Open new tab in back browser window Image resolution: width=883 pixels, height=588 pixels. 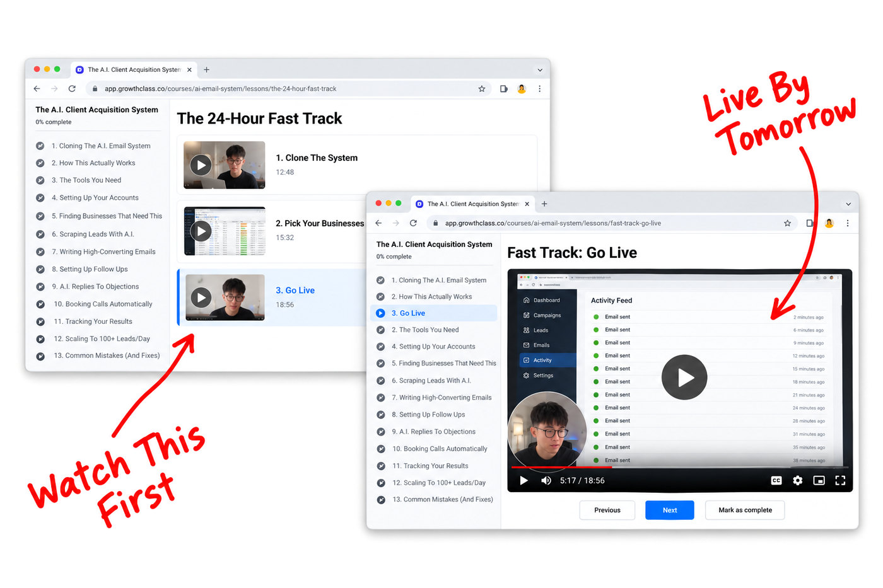coord(206,70)
